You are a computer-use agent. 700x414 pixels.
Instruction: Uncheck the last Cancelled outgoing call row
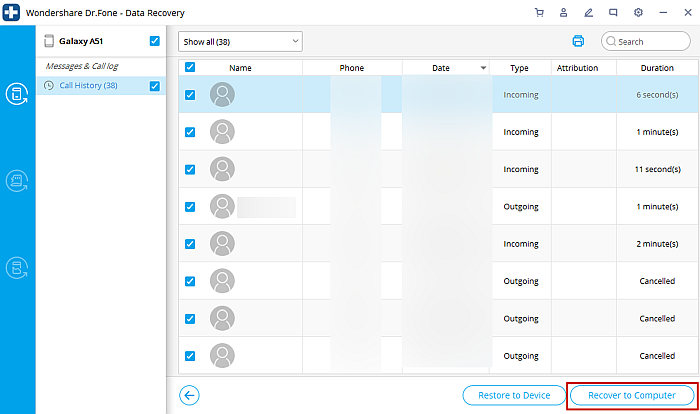[190, 356]
